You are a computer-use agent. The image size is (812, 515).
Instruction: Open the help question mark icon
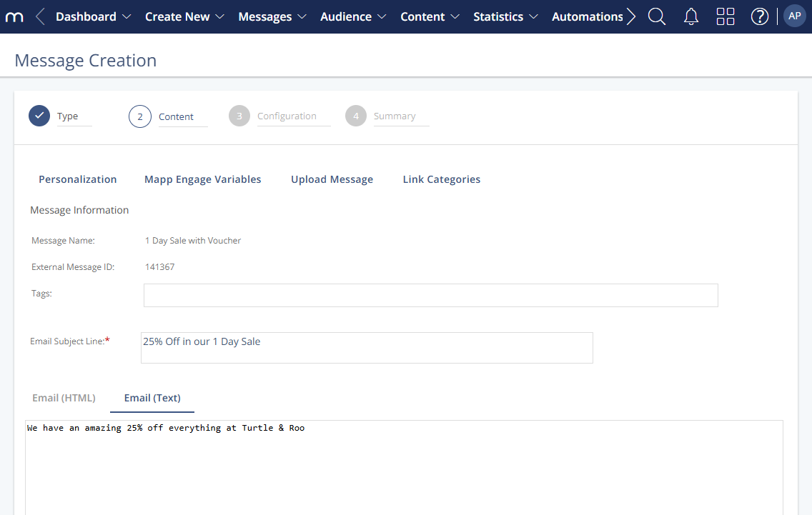point(759,16)
